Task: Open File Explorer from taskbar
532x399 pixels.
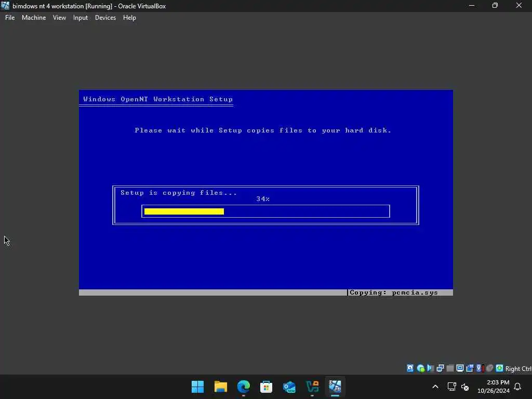Action: pyautogui.click(x=220, y=387)
